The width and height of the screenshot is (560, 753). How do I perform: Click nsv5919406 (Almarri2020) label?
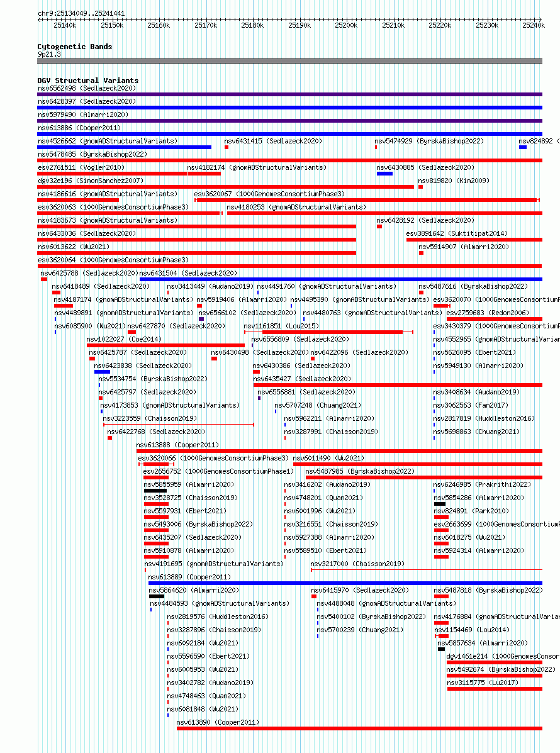242,299
